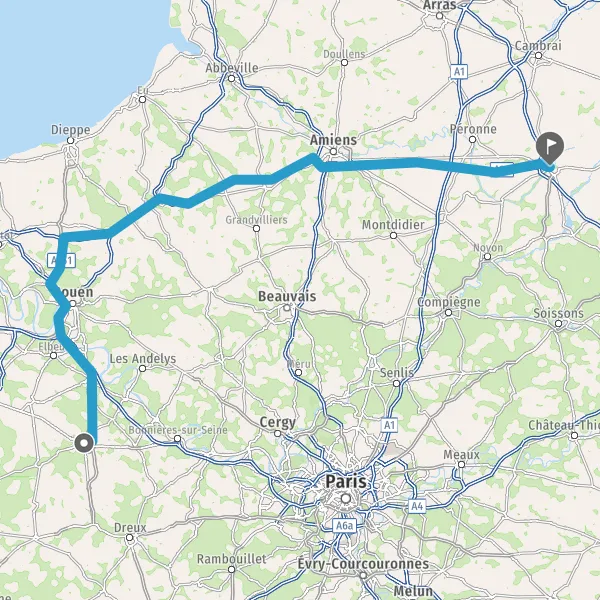The width and height of the screenshot is (600, 600).
Task: Click the A6a highway shield south of Paris
Action: pyautogui.click(x=344, y=525)
